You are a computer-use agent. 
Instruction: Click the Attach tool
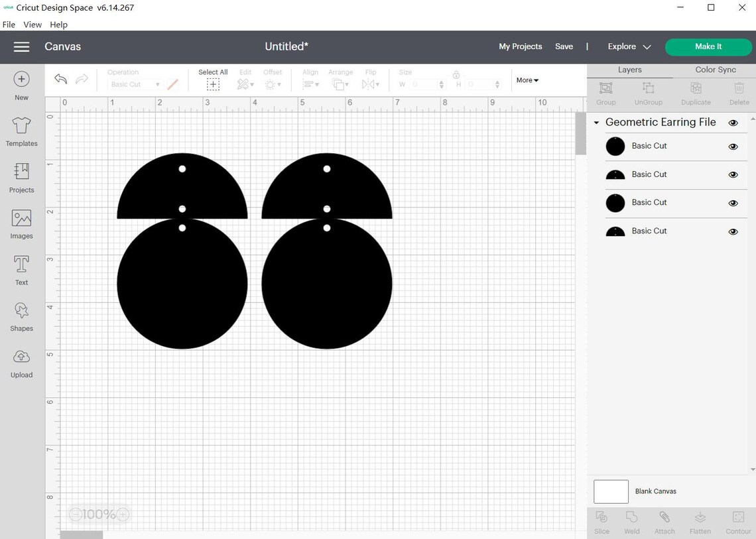[x=664, y=522]
